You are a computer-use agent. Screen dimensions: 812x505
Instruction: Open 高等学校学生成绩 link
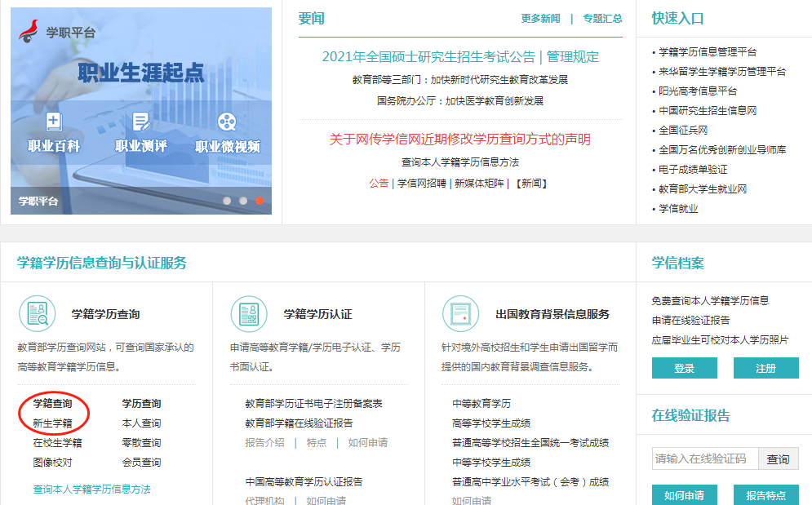tap(491, 423)
